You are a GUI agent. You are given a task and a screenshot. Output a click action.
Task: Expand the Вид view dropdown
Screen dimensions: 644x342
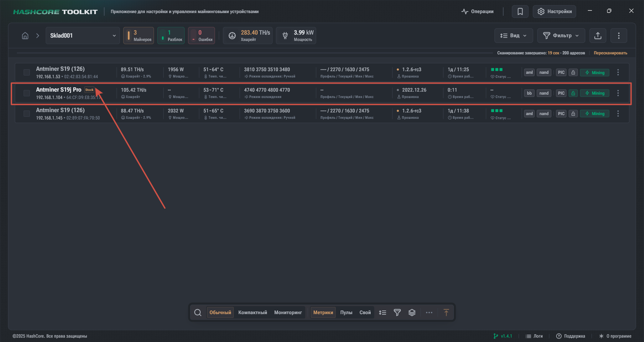[514, 36]
